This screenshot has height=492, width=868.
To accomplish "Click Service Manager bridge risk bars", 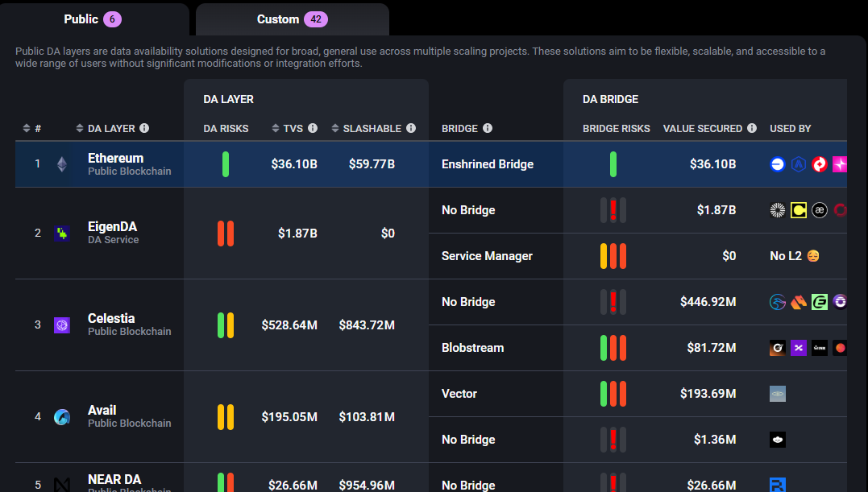I will click(x=613, y=256).
